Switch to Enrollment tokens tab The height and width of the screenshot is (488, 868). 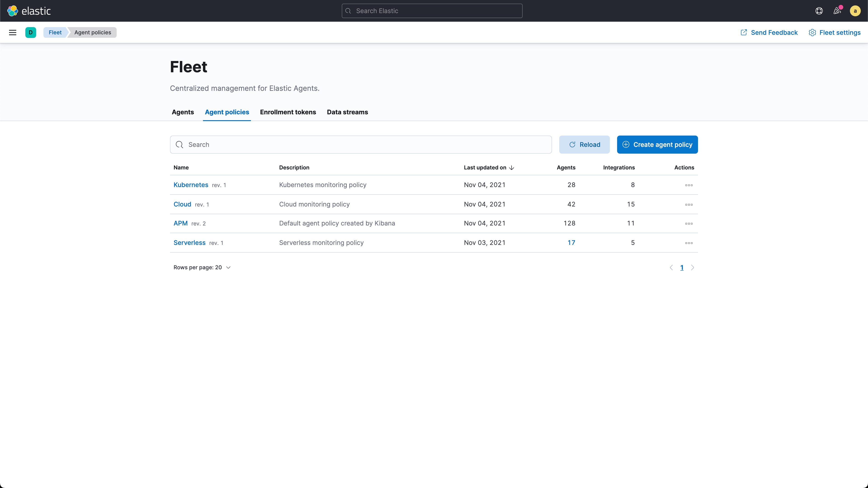coord(288,112)
